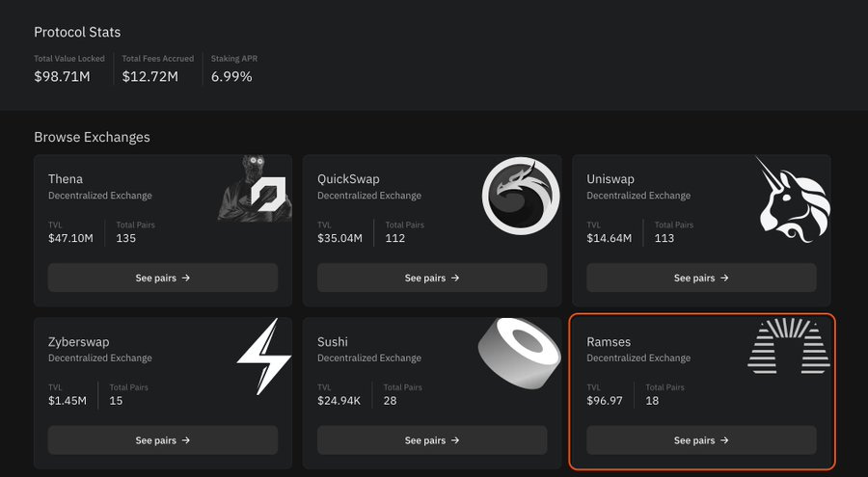
Task: Select the QuickSwap exchange name
Action: click(348, 179)
